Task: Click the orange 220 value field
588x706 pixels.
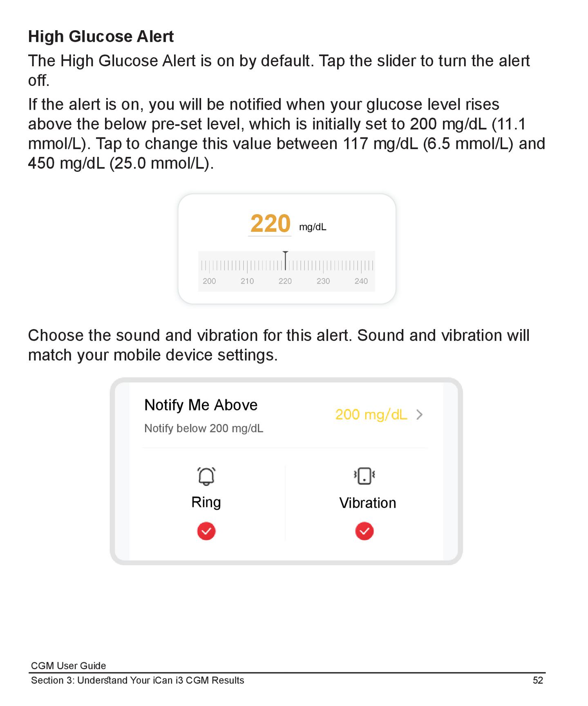Action: [x=270, y=224]
